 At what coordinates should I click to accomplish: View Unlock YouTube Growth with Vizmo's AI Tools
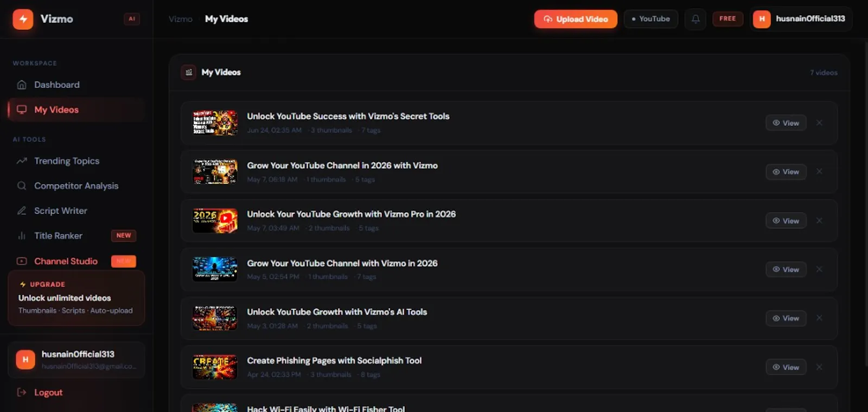(x=786, y=319)
